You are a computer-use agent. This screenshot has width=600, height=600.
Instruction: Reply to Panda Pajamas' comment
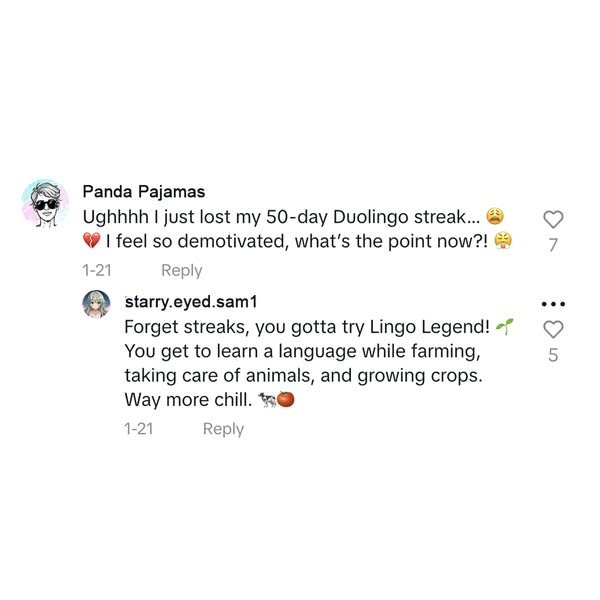[x=181, y=270]
